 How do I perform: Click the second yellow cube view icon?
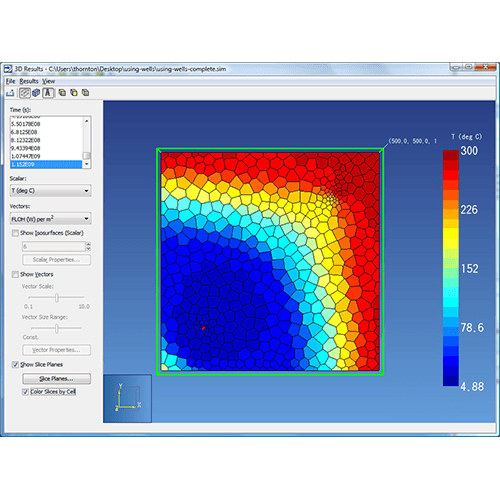tap(74, 93)
